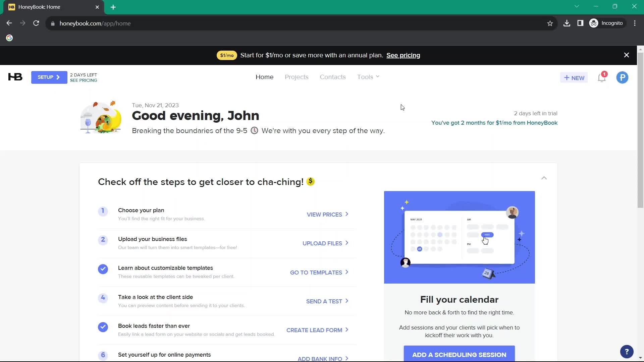The image size is (644, 362).
Task: Open the See pricing banner link
Action: pos(403,55)
